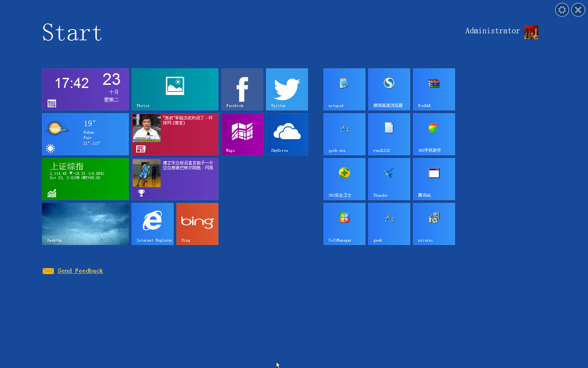
Task: Open the news tile about 房叔
Action: (x=175, y=134)
